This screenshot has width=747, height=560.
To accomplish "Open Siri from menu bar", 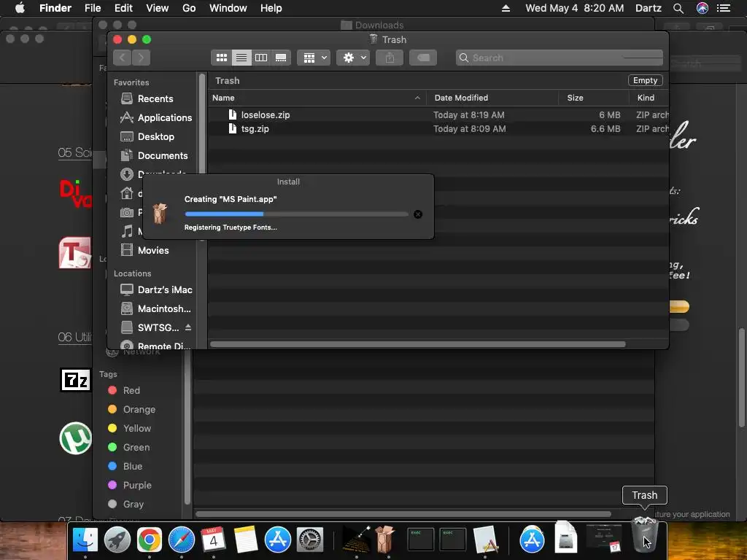I will 703,8.
